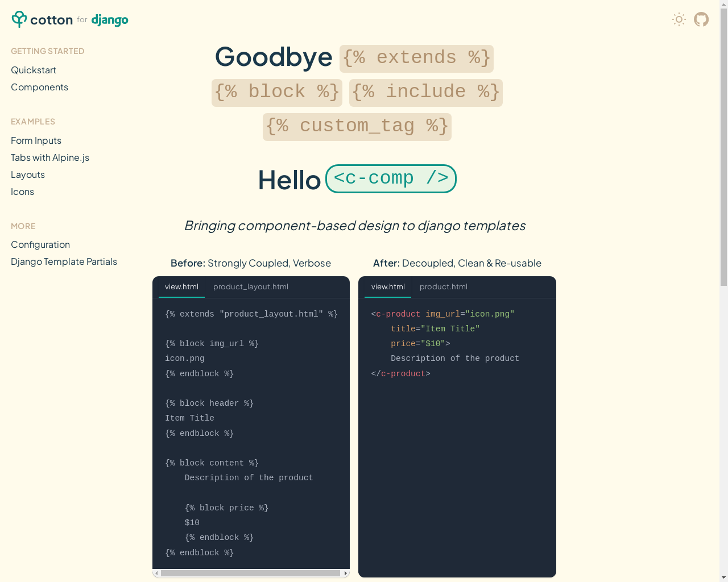
Task: Open the Configuration page
Action: (x=40, y=244)
